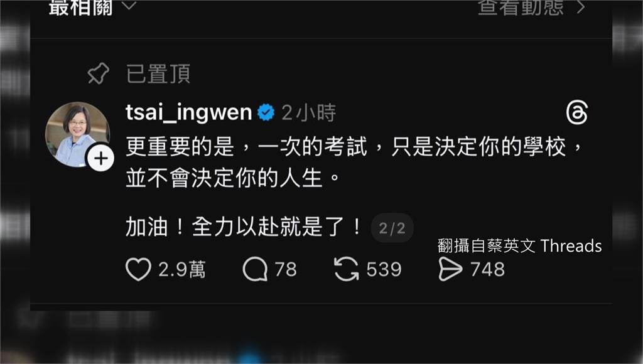Viewport: 643px width, 364px height.
Task: Open the post text starting 更重要的是
Action: [x=354, y=162]
